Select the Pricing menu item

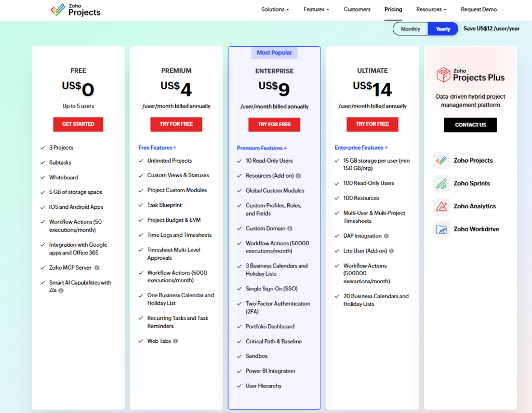(393, 9)
